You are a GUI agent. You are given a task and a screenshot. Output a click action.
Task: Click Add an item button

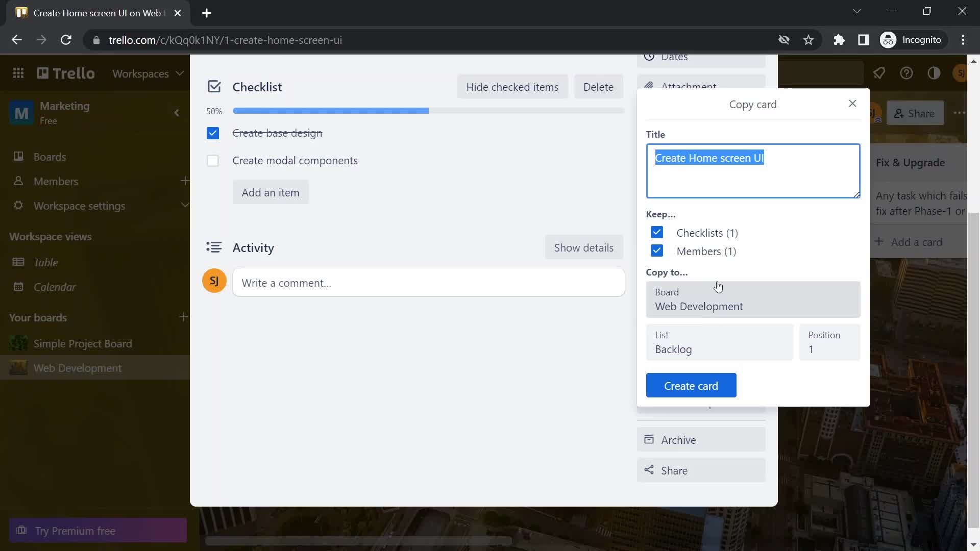271,192
